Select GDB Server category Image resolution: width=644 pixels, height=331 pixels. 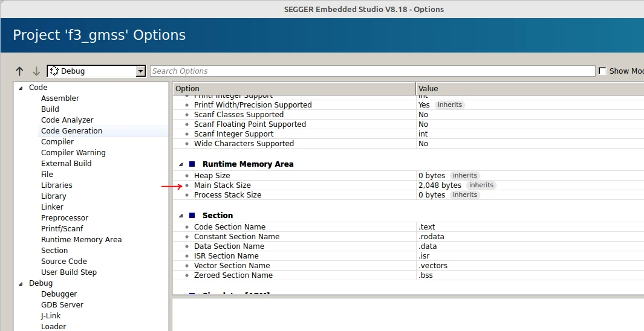pyautogui.click(x=62, y=305)
